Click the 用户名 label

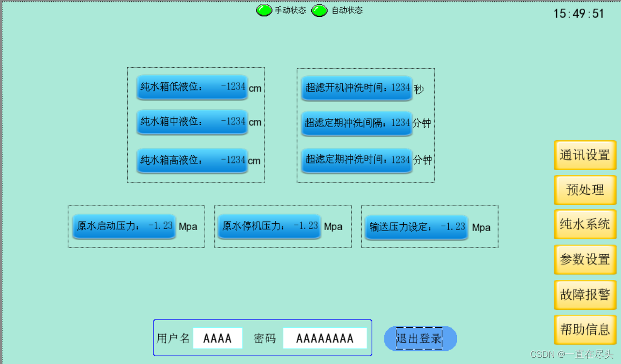pos(173,338)
